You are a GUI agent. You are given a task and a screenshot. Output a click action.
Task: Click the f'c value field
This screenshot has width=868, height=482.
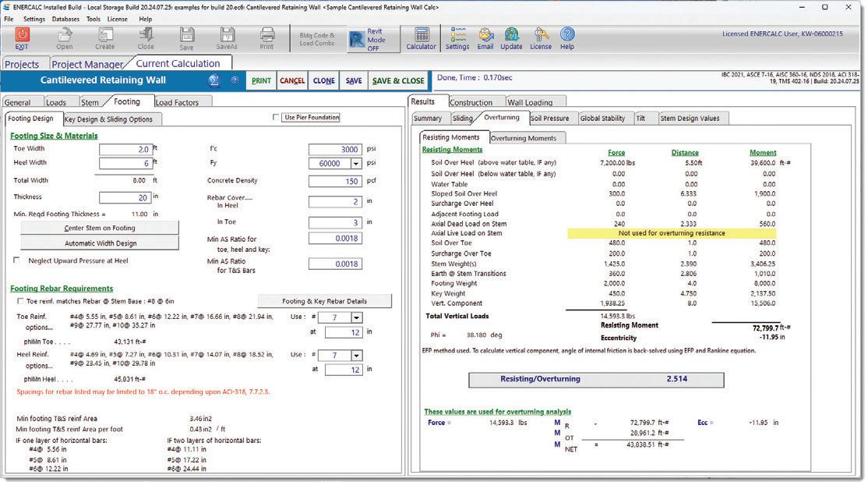click(335, 150)
